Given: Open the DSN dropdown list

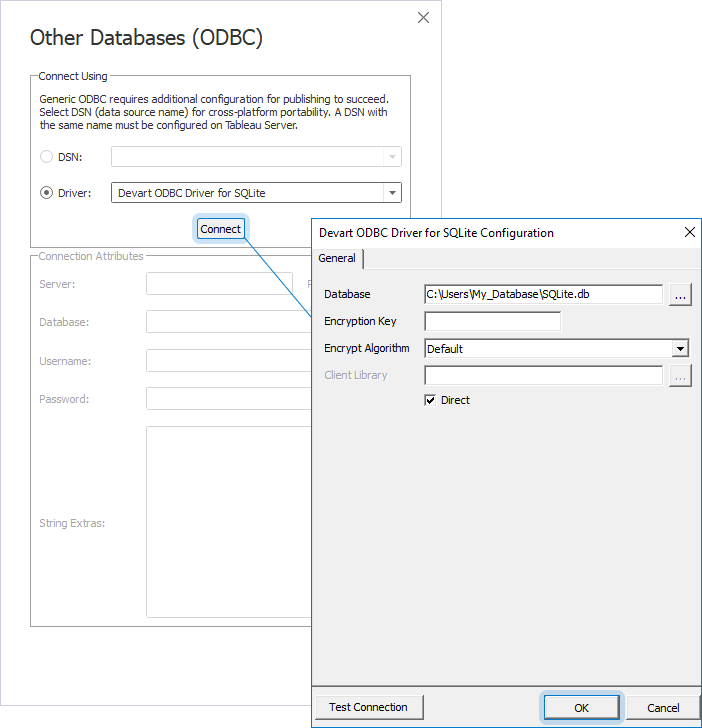Looking at the screenshot, I should click(392, 157).
